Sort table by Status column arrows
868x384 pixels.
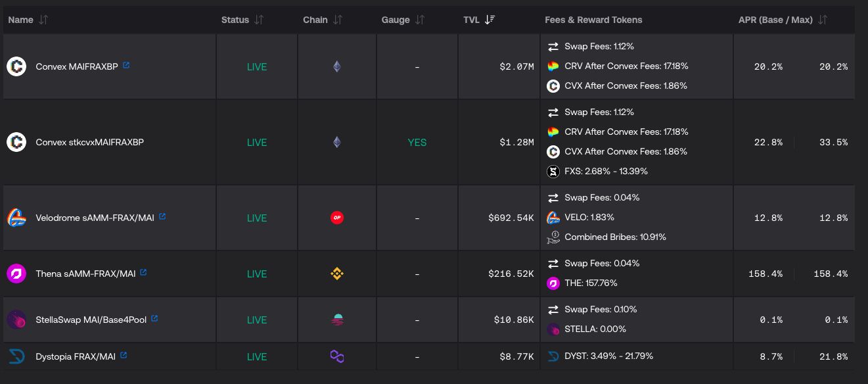click(x=259, y=20)
